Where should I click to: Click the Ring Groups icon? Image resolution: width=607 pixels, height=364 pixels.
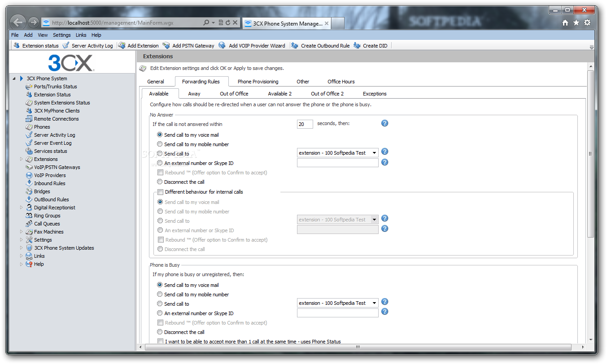pos(29,216)
